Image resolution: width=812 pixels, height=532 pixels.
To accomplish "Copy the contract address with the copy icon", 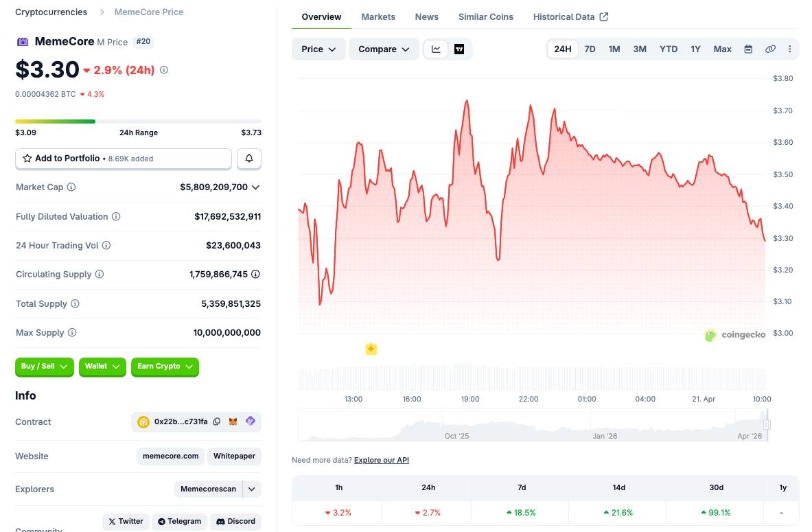I will 217,421.
